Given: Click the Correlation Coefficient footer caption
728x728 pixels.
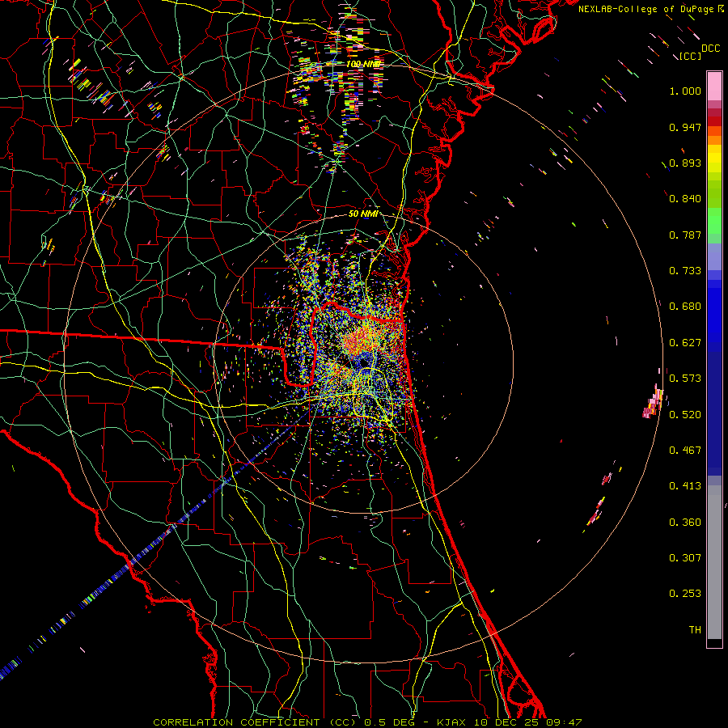Looking at the screenshot, I should coord(367,722).
